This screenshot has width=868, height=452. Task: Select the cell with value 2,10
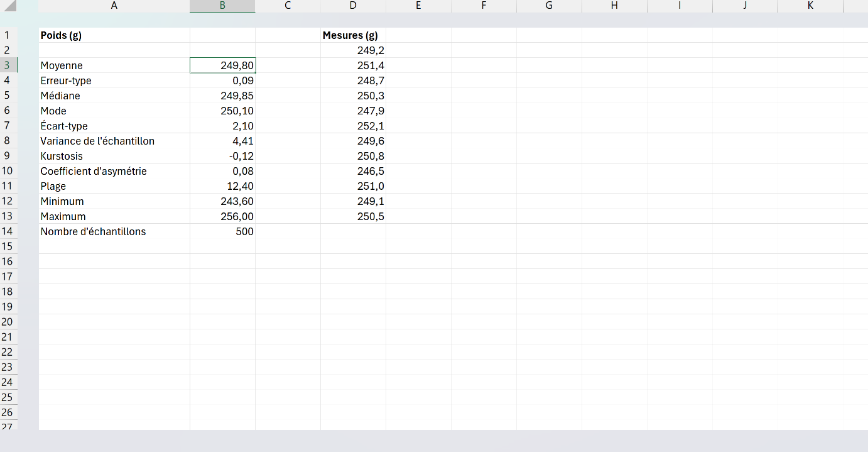pos(222,126)
